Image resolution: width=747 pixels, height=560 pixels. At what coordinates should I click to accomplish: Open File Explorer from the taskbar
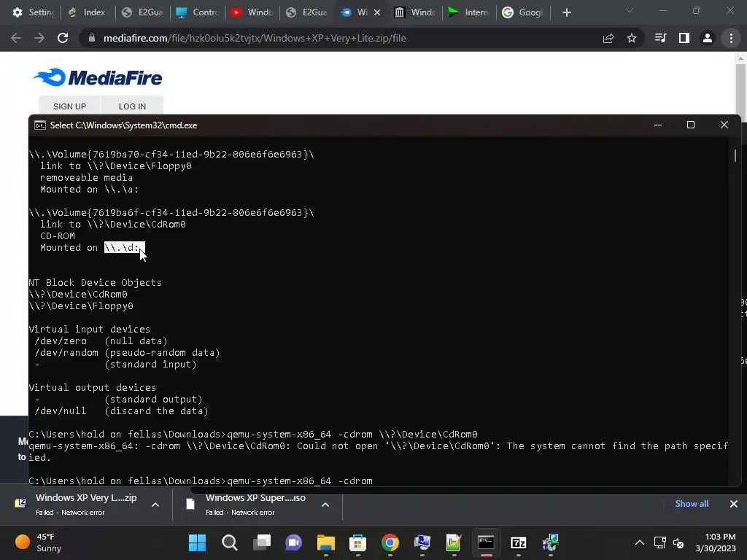326,542
